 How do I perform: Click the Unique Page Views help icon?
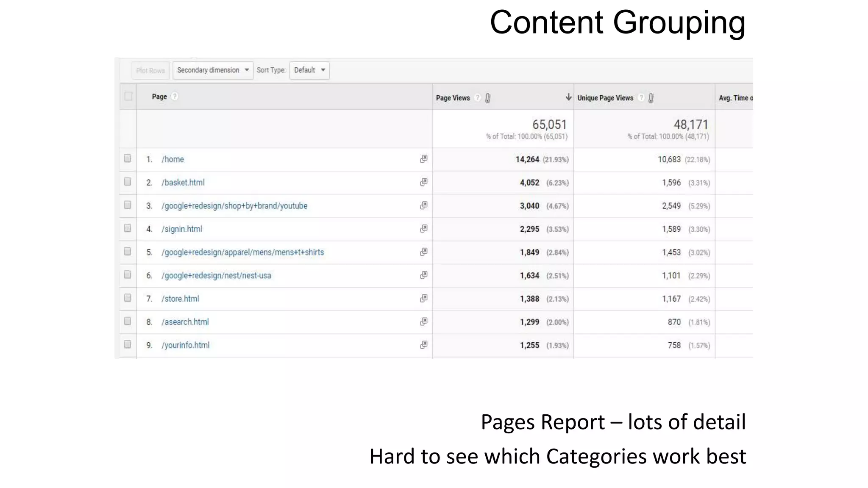(641, 98)
